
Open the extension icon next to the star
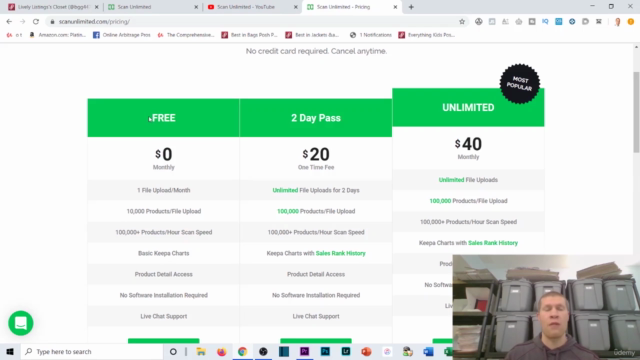[x=478, y=22]
